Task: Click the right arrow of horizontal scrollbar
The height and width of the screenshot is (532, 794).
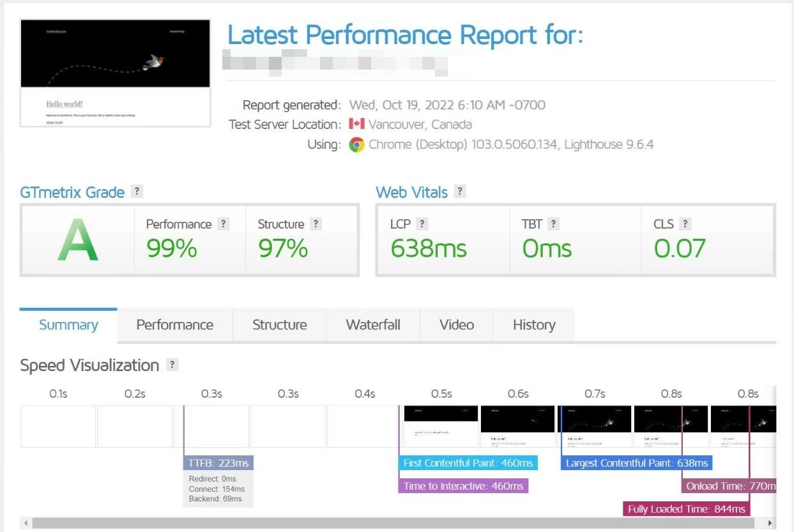Action: tap(770, 523)
